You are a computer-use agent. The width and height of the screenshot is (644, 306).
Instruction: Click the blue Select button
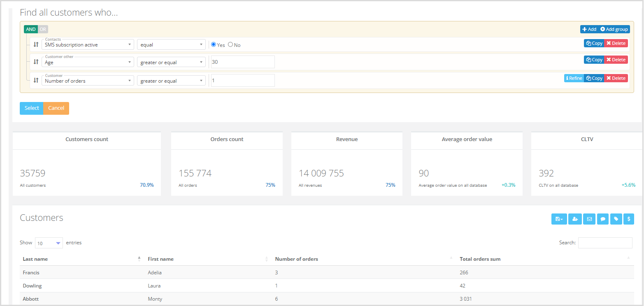click(31, 108)
